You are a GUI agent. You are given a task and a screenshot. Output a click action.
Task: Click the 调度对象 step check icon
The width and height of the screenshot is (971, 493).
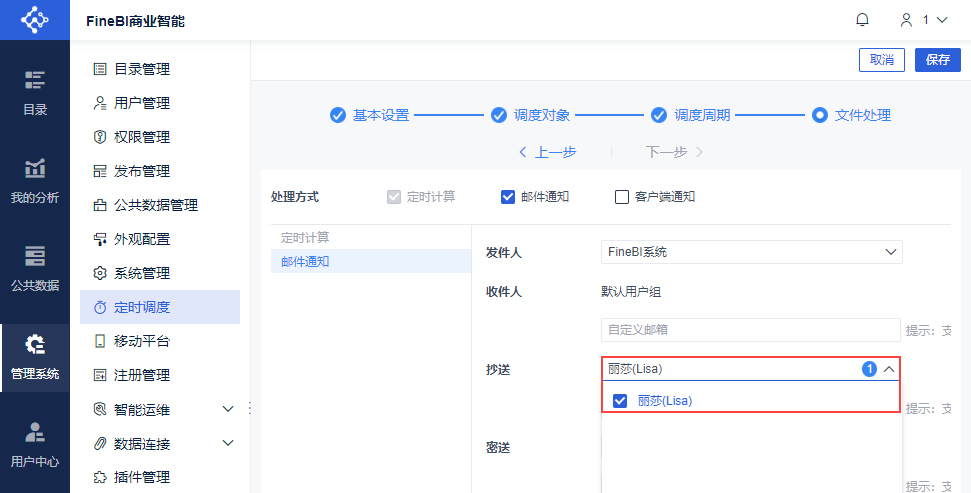coord(499,115)
